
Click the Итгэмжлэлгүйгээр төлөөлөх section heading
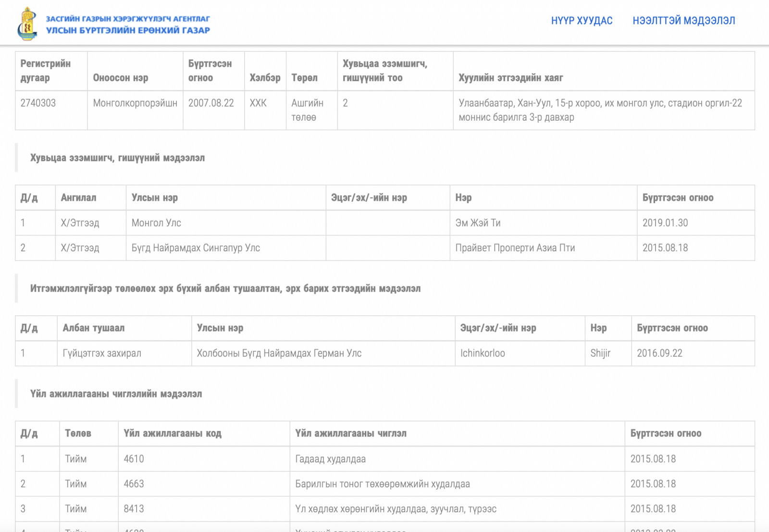click(225, 288)
